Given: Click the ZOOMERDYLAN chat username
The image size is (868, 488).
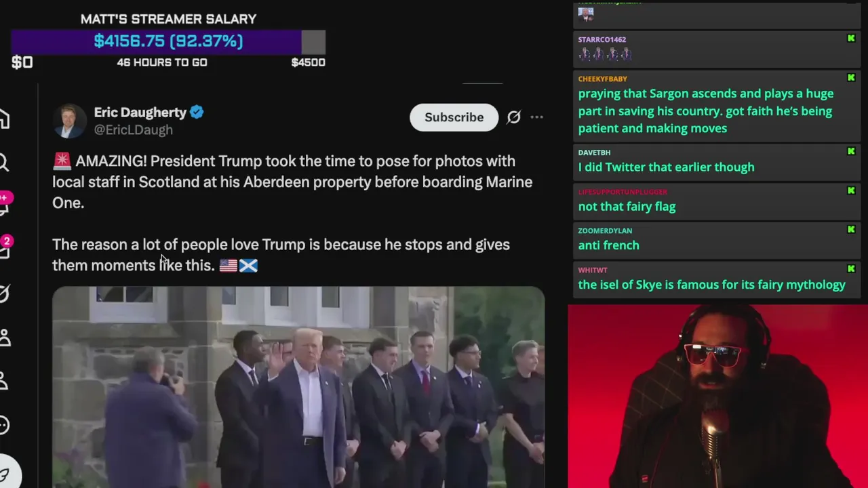Looking at the screenshot, I should [x=605, y=230].
